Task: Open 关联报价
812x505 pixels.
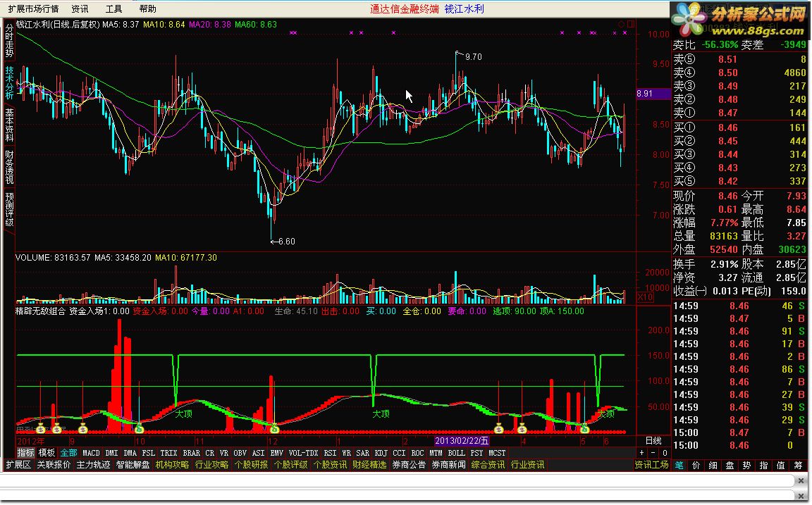Action: 54,465
